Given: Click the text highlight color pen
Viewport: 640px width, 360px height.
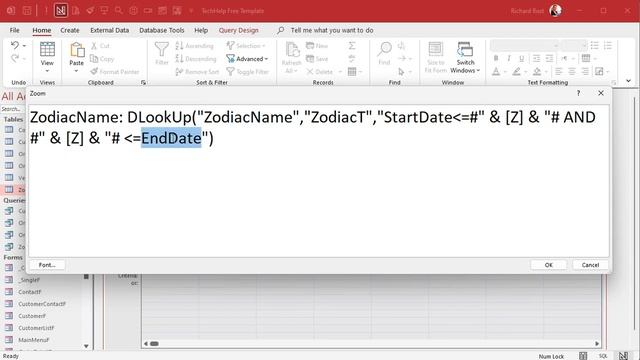Looking at the screenshot, I should 516,72.
